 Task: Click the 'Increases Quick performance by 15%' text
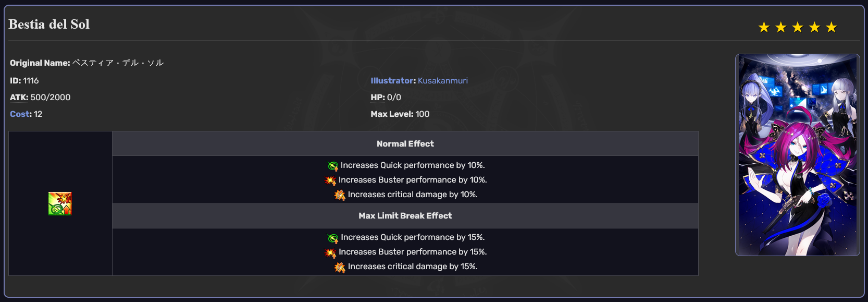[413, 237]
